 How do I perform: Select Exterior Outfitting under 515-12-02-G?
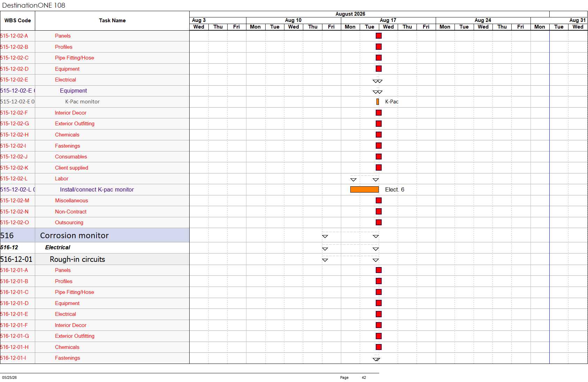pos(75,124)
